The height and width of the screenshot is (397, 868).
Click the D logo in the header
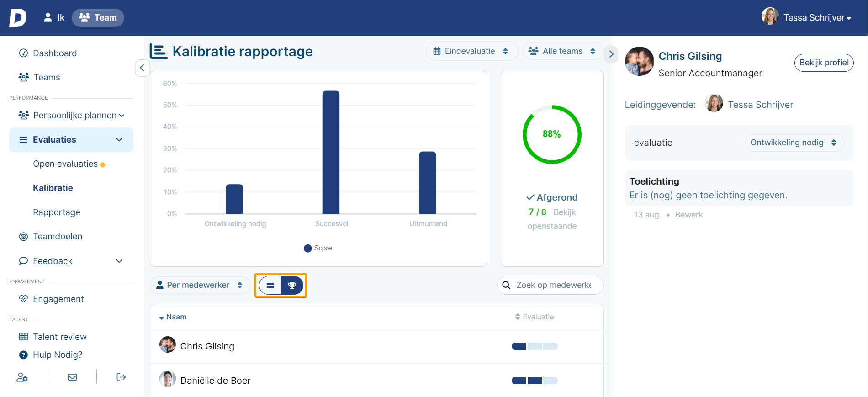click(18, 18)
